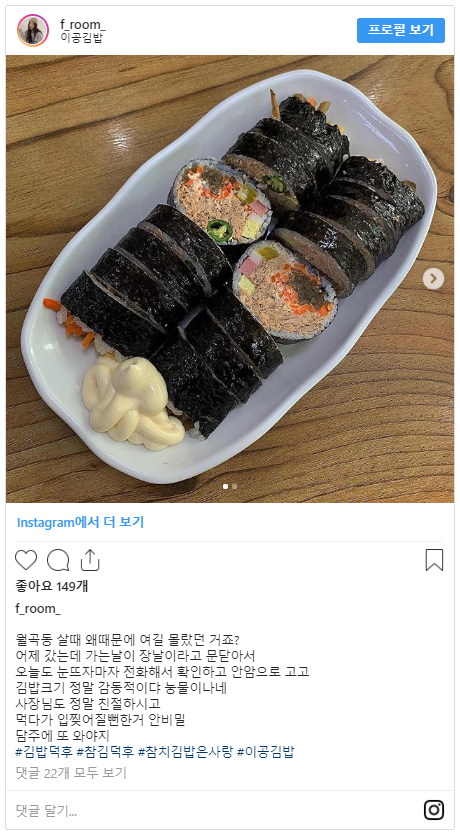Go to next photo with the right arrow

pyautogui.click(x=433, y=278)
